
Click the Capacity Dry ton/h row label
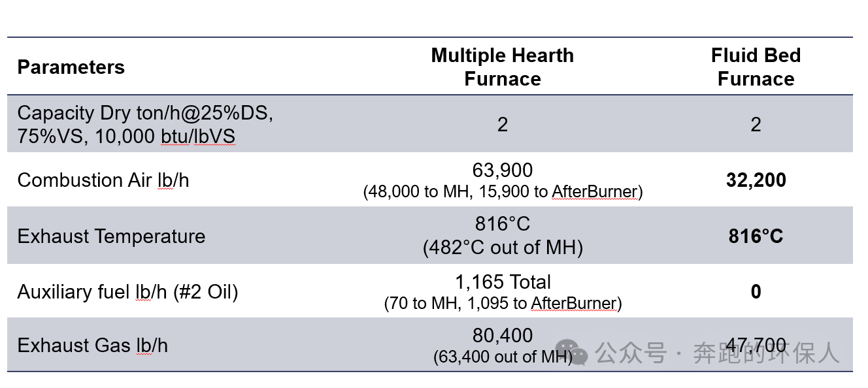click(x=145, y=124)
